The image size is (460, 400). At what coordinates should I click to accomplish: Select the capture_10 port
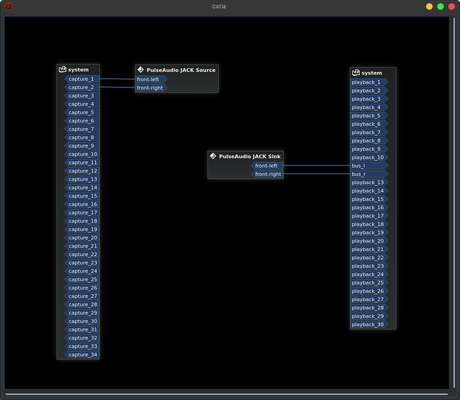(82, 154)
